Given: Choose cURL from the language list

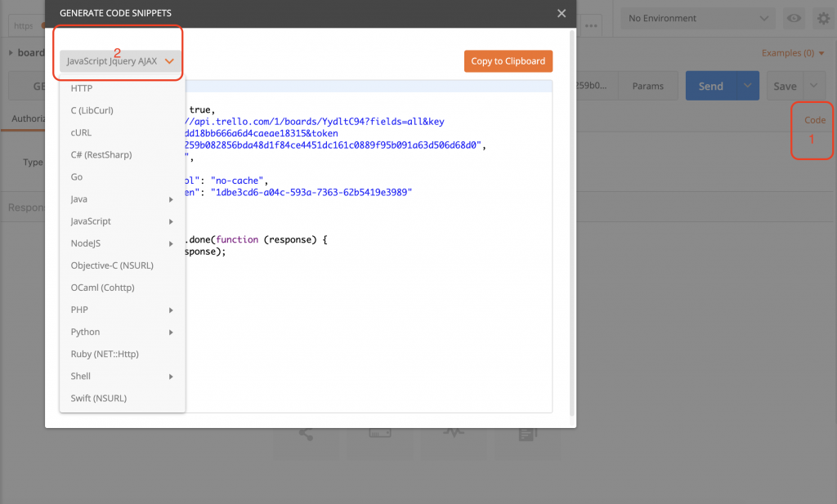Looking at the screenshot, I should point(82,132).
